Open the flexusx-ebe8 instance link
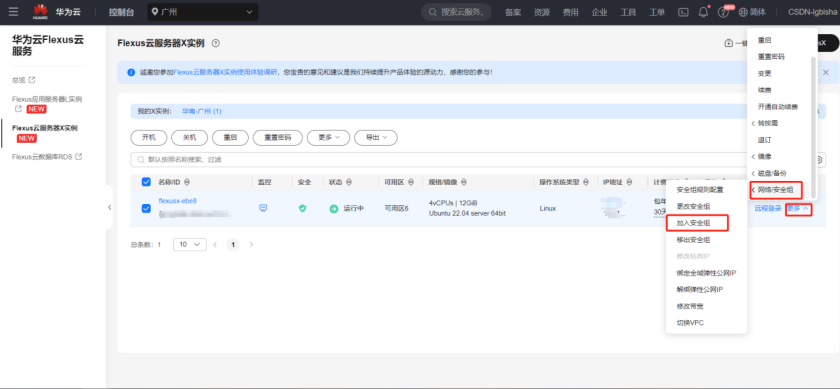Image resolution: width=840 pixels, height=389 pixels. tap(178, 200)
